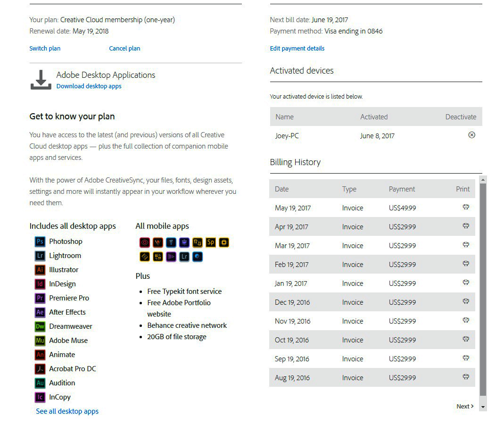The image size is (504, 425).
Task: Click the Print column header
Action: click(x=463, y=189)
